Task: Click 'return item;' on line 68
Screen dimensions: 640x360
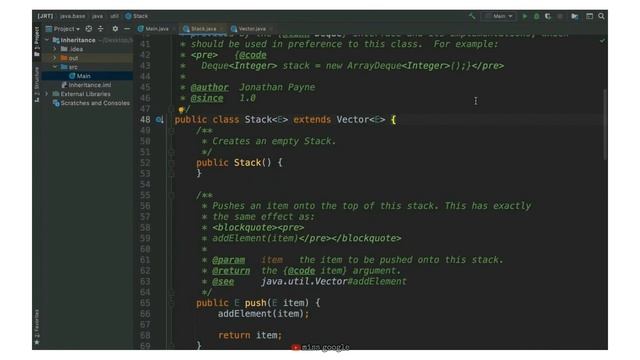Action: tap(250, 336)
